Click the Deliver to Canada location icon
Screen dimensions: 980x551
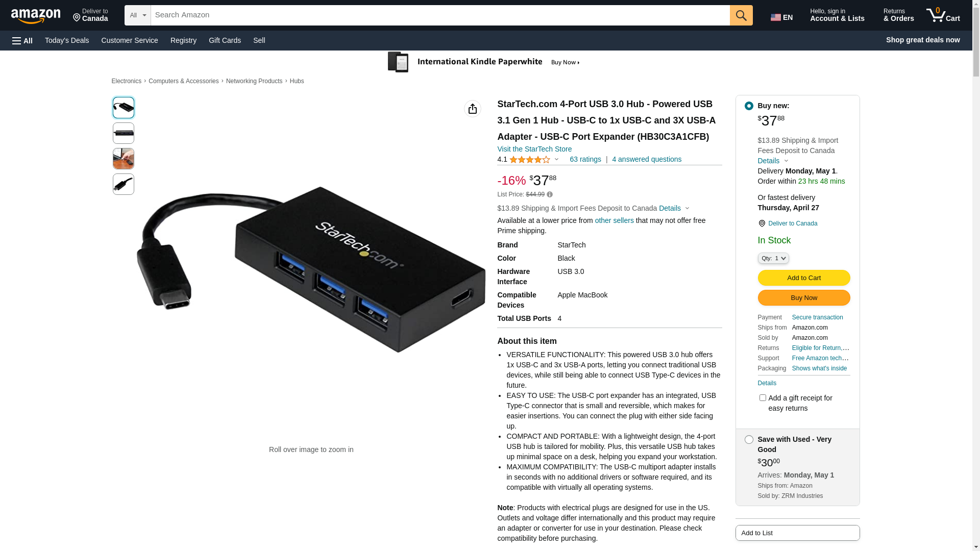pyautogui.click(x=762, y=223)
